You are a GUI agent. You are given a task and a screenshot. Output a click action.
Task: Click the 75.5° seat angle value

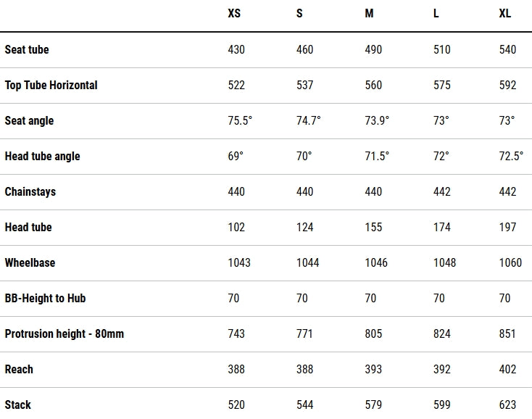pyautogui.click(x=240, y=121)
